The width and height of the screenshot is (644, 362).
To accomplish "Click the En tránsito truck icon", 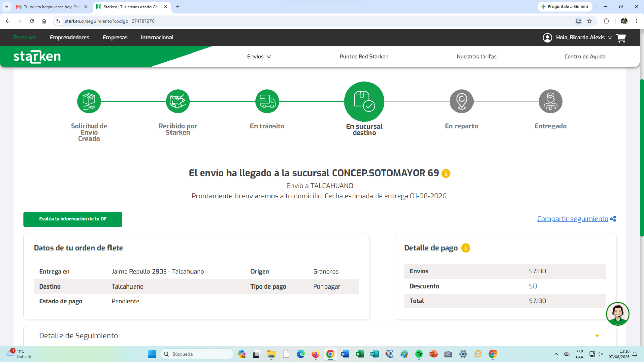I will 267,101.
